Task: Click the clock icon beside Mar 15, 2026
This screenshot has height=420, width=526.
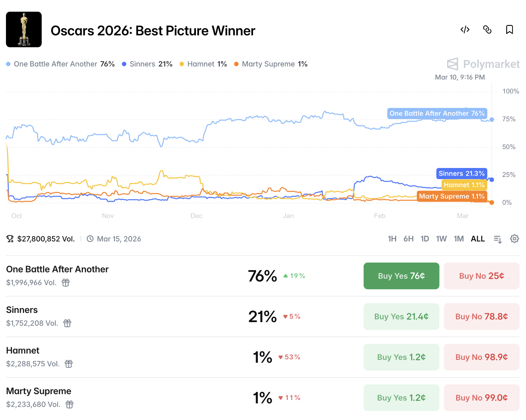Action: 90,239
